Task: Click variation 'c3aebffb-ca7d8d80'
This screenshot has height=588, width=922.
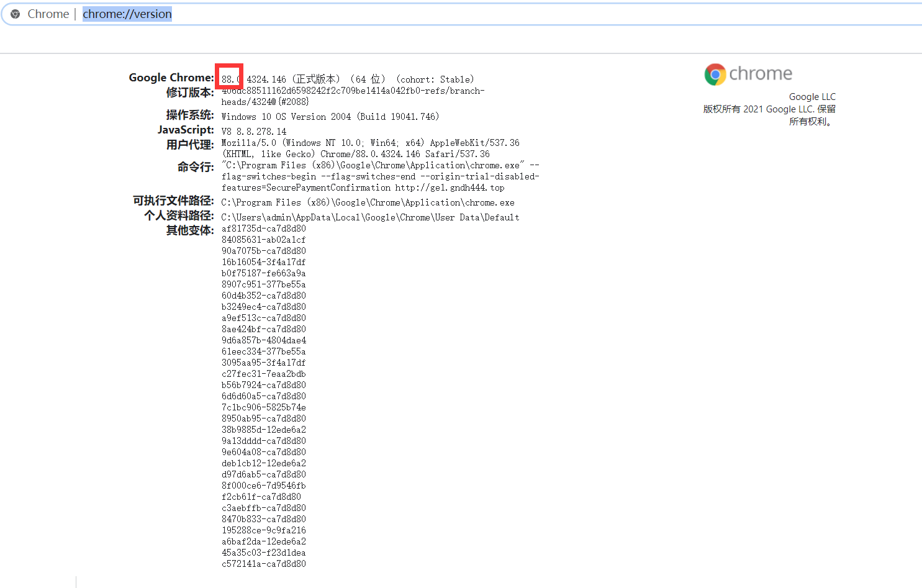Action: [x=264, y=508]
